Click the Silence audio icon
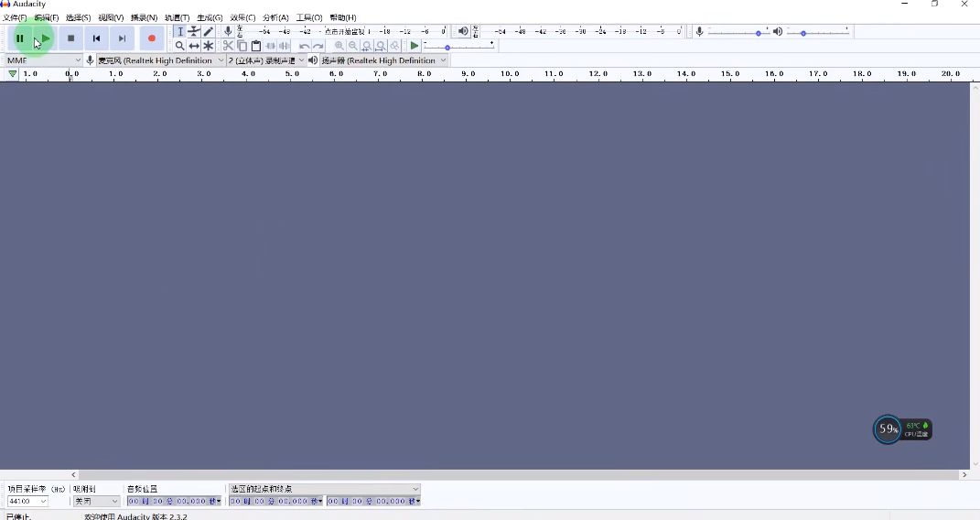980x520 pixels. [285, 46]
